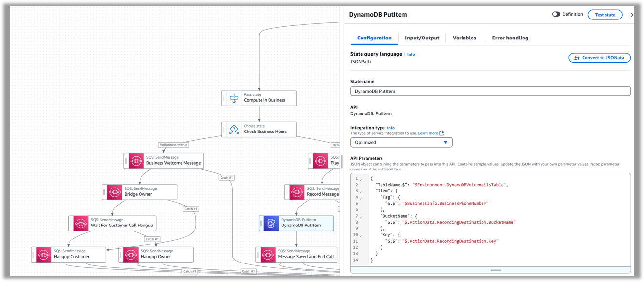This screenshot has width=644, height=282.
Task: Open the Integration type dropdown showing Optimized
Action: tap(401, 142)
